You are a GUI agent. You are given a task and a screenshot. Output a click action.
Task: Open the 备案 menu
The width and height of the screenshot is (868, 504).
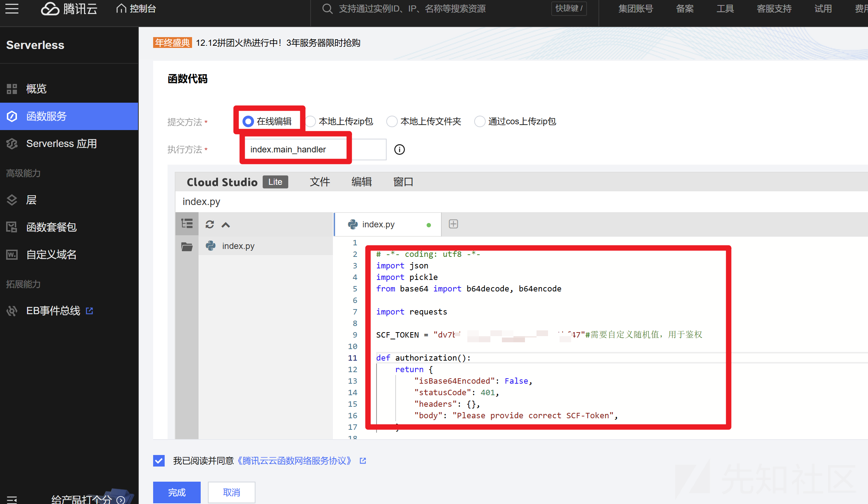(685, 9)
